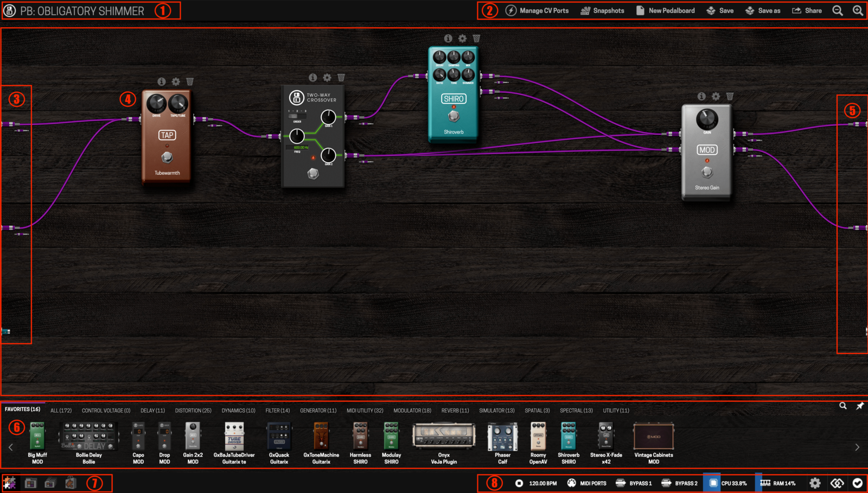Search plugins using the plugin bar magnifier
The height and width of the screenshot is (493, 868).
point(843,406)
